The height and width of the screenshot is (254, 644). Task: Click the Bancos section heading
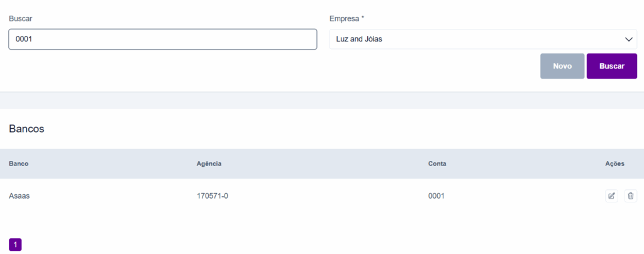click(26, 129)
